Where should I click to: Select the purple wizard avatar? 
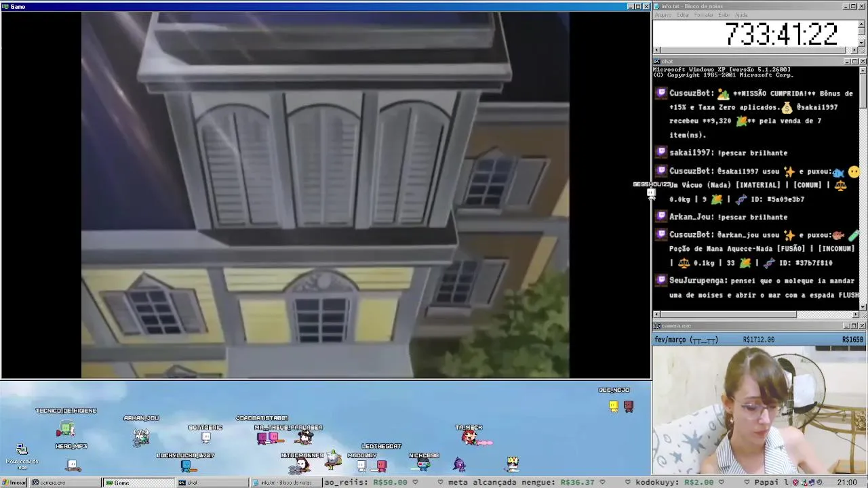pyautogui.click(x=460, y=464)
